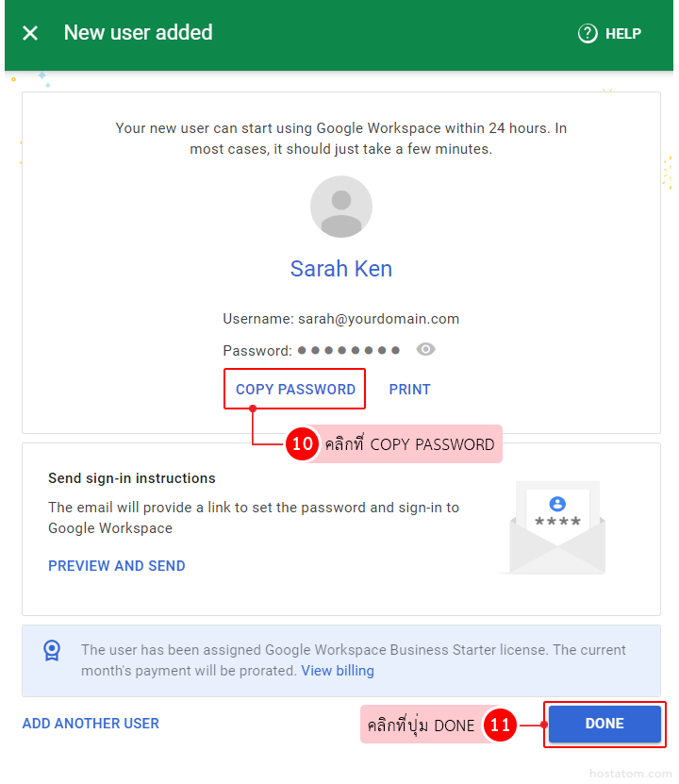Click the red step 10 badge
Image resolution: width=679 pixels, height=784 pixels.
[302, 444]
